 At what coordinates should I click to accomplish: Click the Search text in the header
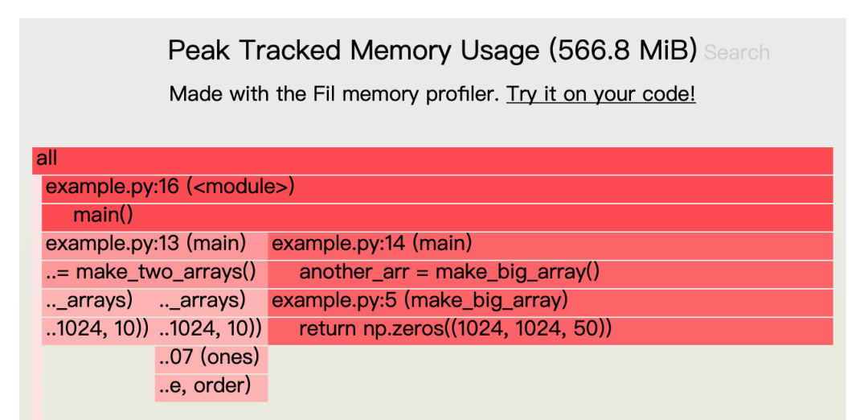tap(736, 53)
